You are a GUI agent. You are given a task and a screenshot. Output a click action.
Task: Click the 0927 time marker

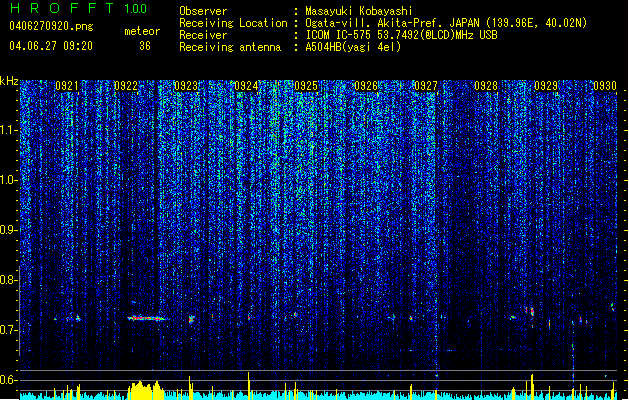tap(426, 86)
